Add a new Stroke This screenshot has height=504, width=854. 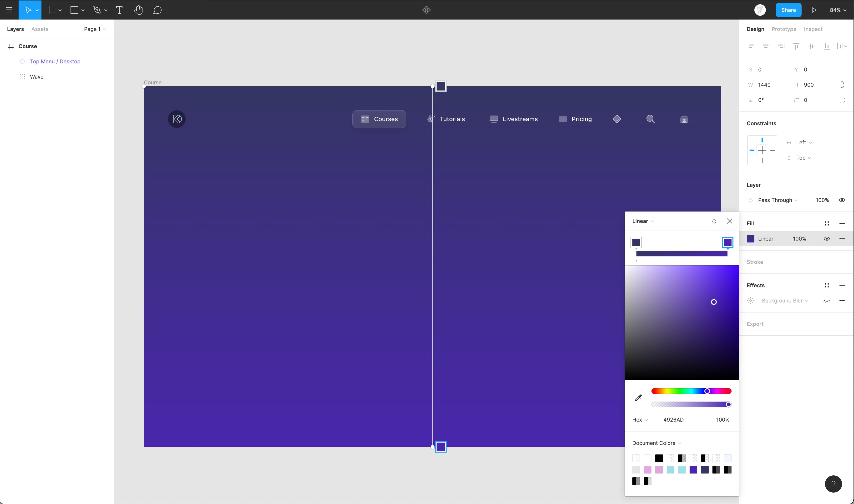(842, 262)
